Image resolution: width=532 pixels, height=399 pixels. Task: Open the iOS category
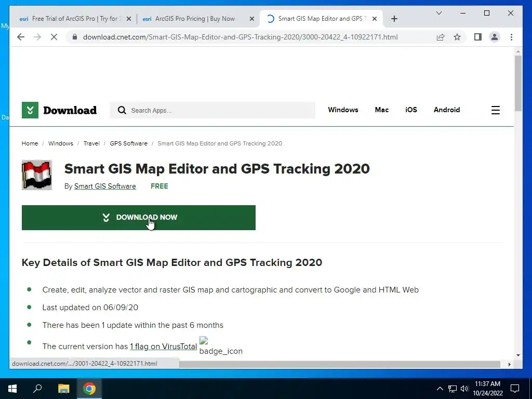click(x=411, y=110)
